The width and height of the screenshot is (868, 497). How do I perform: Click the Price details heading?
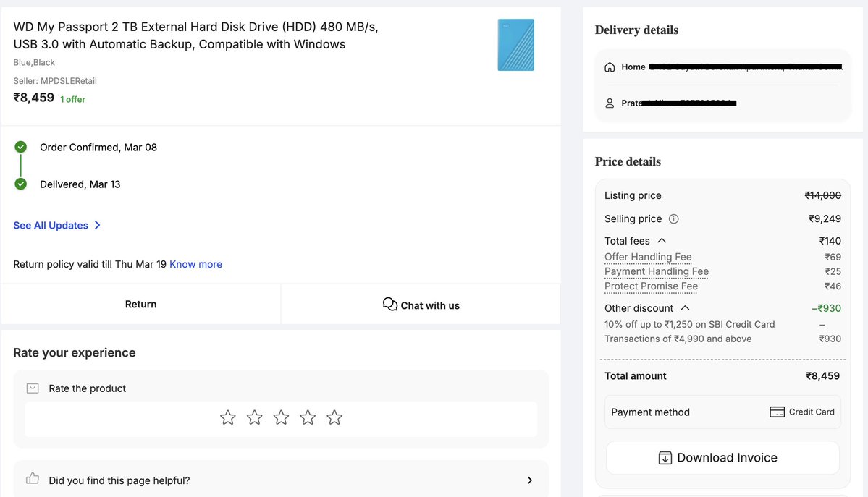(628, 161)
